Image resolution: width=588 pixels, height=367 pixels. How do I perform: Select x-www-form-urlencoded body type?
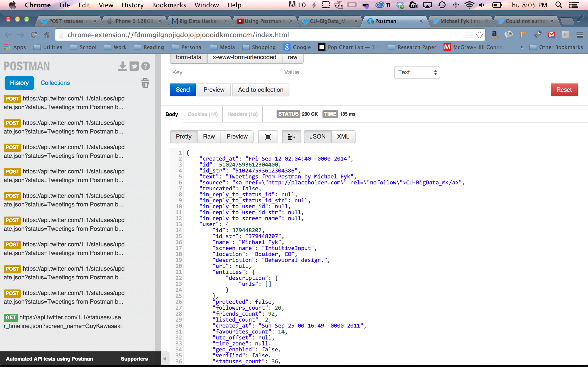point(244,57)
